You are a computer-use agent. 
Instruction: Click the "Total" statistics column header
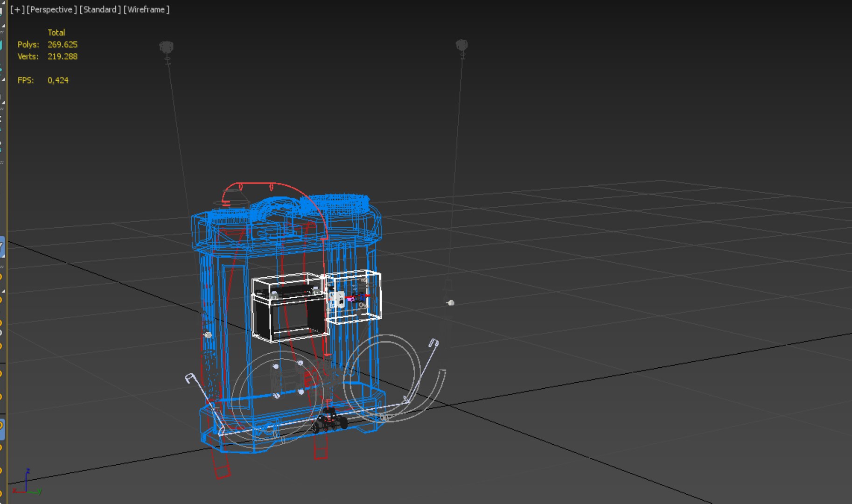coord(56,33)
